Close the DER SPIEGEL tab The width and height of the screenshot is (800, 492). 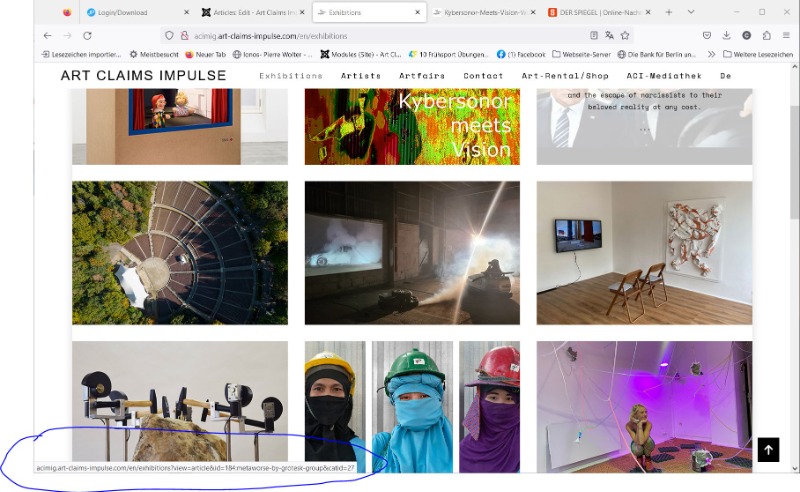point(648,12)
